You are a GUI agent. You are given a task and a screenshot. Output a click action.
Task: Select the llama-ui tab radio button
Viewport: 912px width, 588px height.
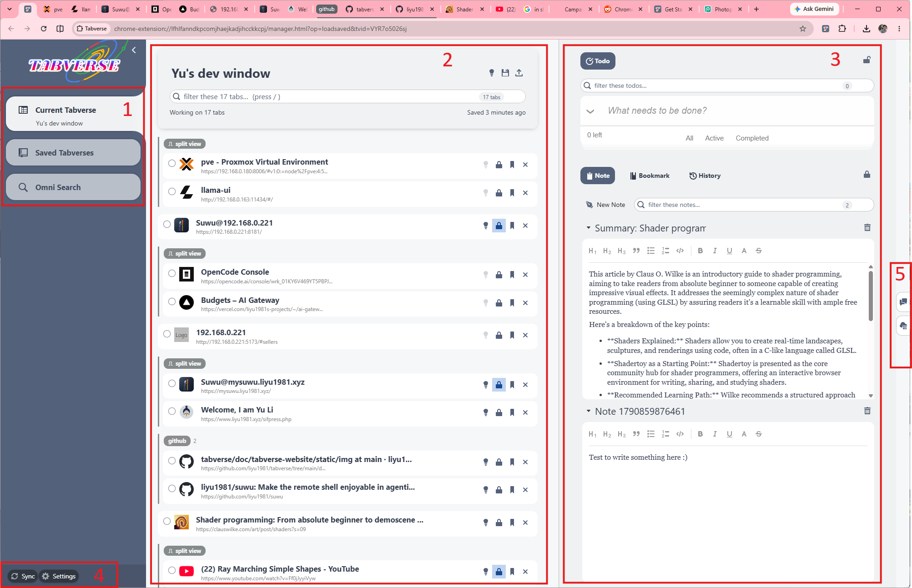click(x=171, y=191)
